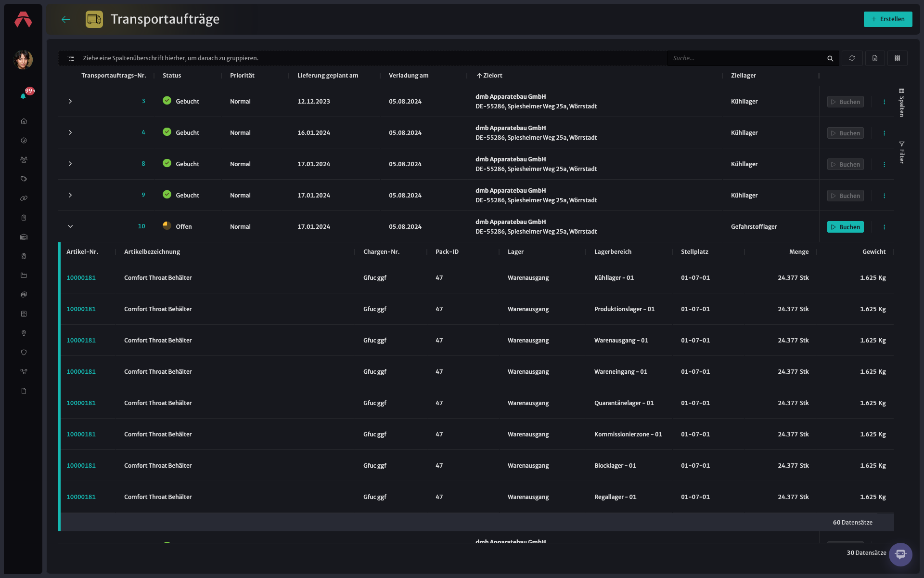Open the shield sidebar icon
The height and width of the screenshot is (578, 924).
click(x=24, y=353)
